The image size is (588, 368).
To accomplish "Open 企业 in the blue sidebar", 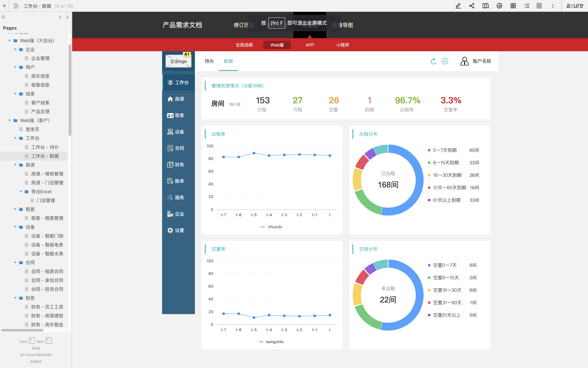I will 178,214.
